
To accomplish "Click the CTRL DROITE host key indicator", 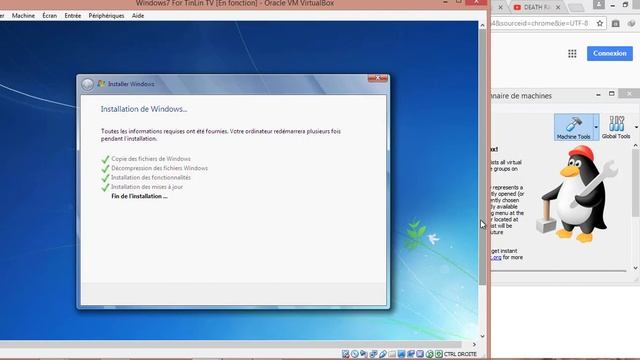I will point(460,354).
